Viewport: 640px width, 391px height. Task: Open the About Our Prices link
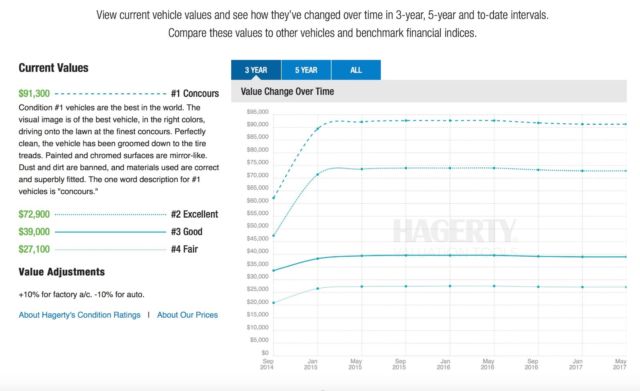pos(187,315)
